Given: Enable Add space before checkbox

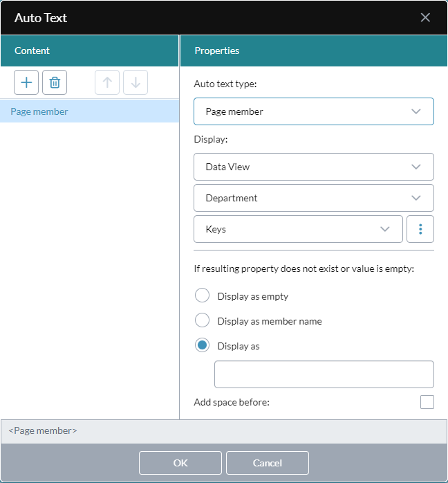Looking at the screenshot, I should click(x=427, y=402).
